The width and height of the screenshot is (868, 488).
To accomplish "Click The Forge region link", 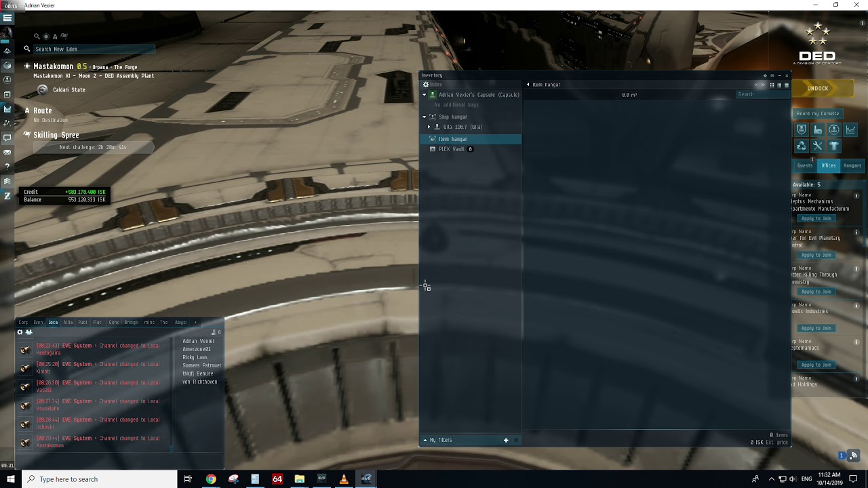I will [125, 67].
